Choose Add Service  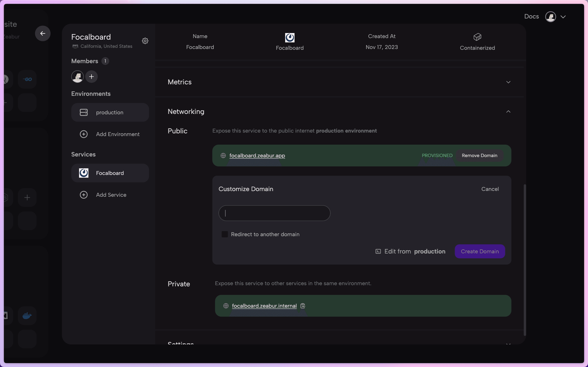click(110, 195)
